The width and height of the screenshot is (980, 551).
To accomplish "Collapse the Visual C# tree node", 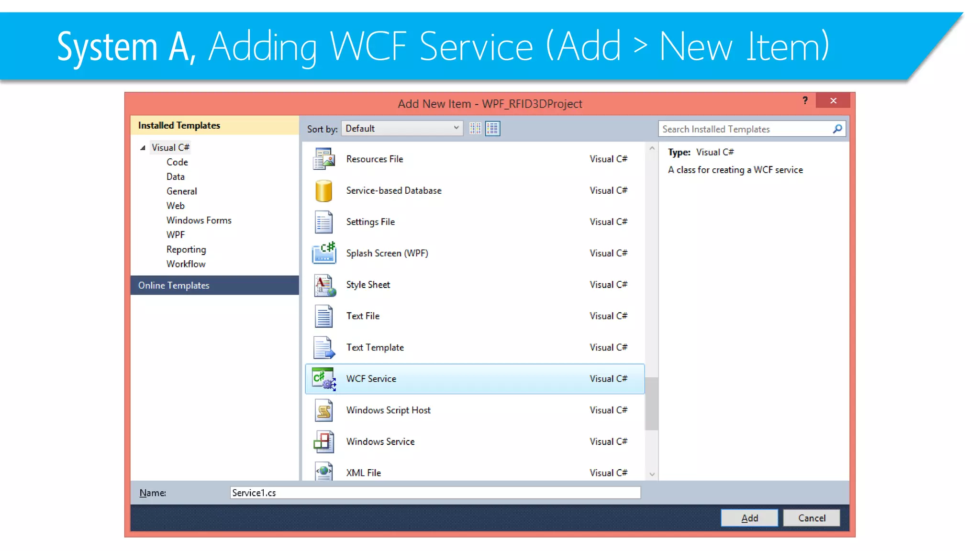I will pos(143,148).
